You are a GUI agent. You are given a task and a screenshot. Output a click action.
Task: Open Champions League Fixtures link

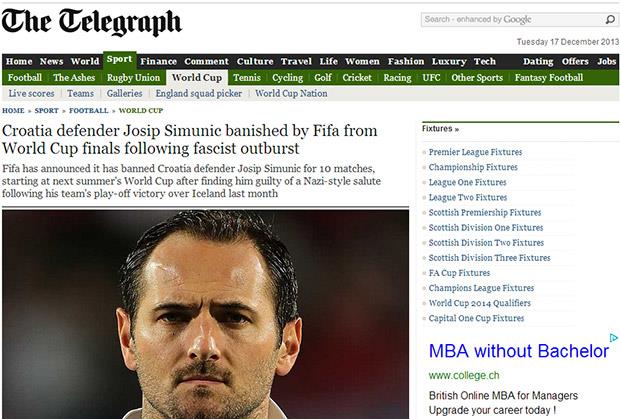[481, 288]
